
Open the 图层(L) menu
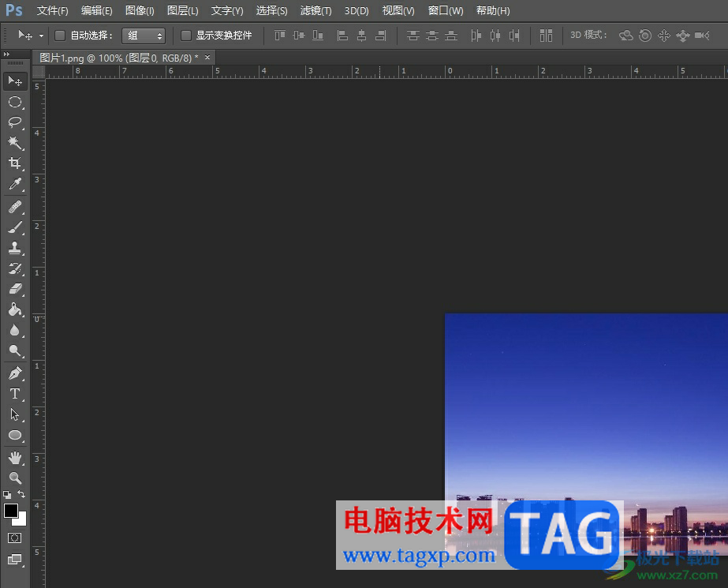coord(182,11)
